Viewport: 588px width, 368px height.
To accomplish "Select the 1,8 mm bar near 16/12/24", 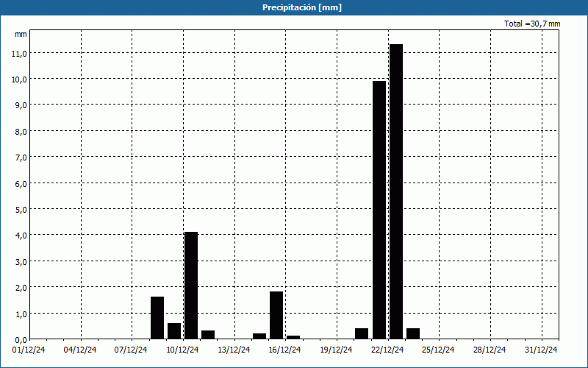I will click(276, 315).
